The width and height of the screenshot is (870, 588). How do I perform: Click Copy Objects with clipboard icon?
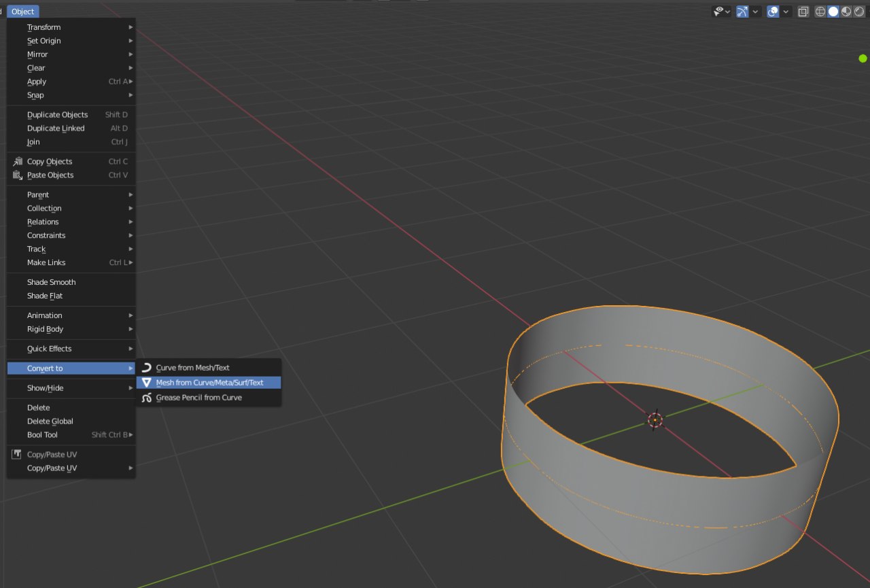[x=71, y=162]
